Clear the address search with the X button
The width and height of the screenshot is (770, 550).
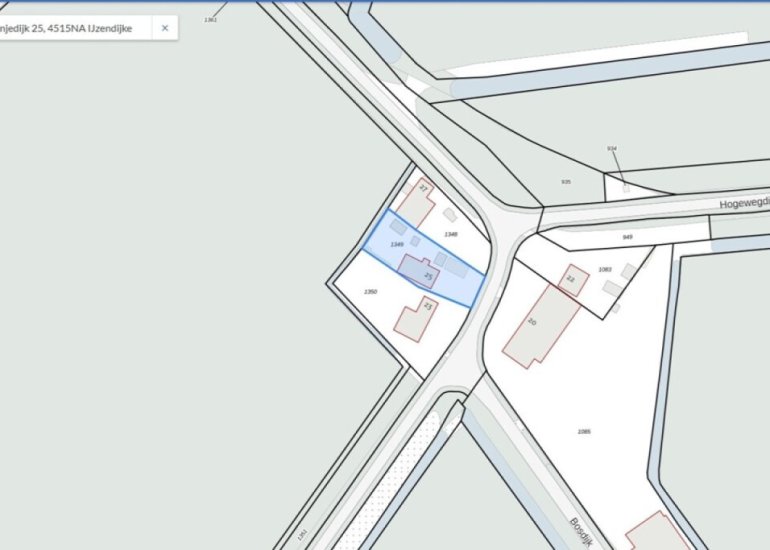tap(164, 28)
